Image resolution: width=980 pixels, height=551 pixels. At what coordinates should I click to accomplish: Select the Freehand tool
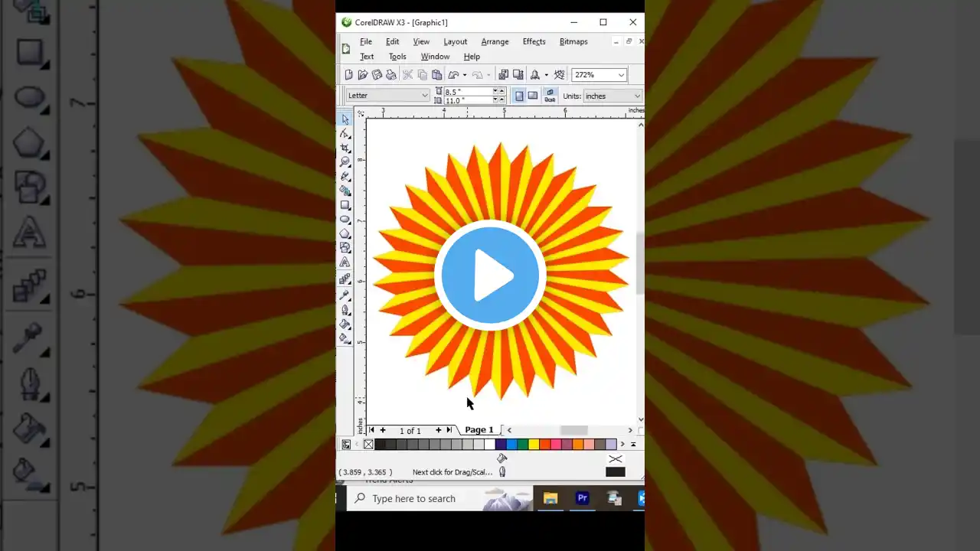(345, 176)
